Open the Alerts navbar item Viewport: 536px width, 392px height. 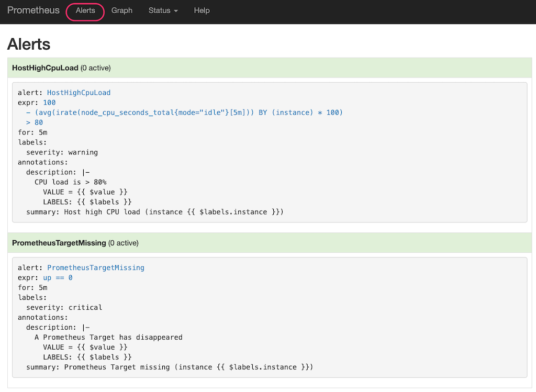(85, 10)
